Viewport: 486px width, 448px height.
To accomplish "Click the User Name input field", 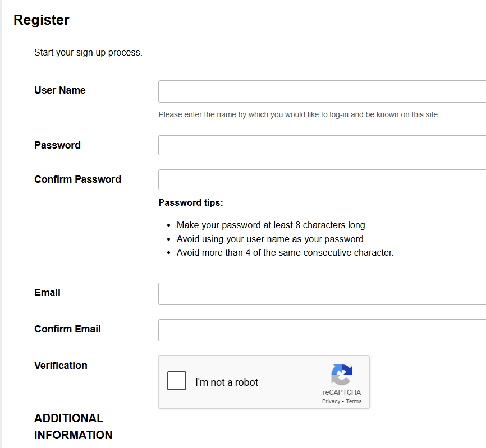I will tap(322, 91).
